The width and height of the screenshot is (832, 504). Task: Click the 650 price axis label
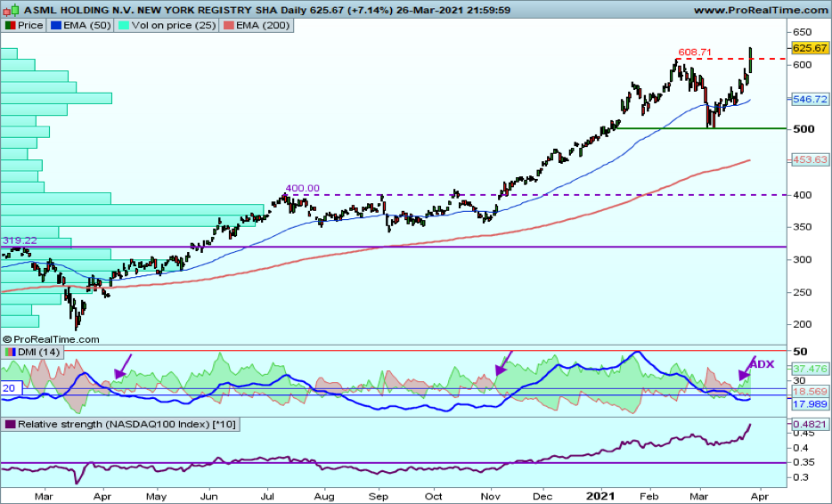[x=802, y=32]
